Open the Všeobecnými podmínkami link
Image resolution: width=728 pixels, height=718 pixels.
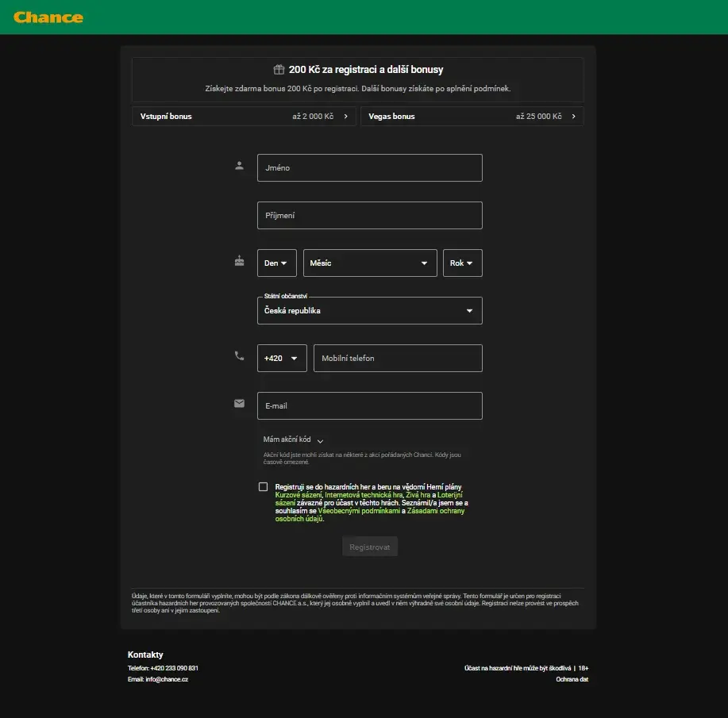(x=359, y=511)
